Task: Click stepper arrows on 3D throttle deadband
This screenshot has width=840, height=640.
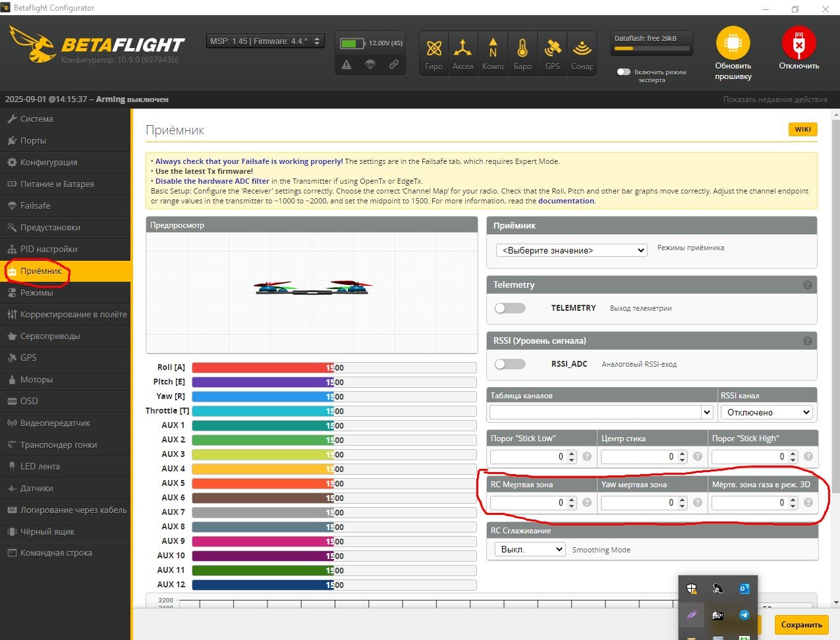Action: (793, 502)
